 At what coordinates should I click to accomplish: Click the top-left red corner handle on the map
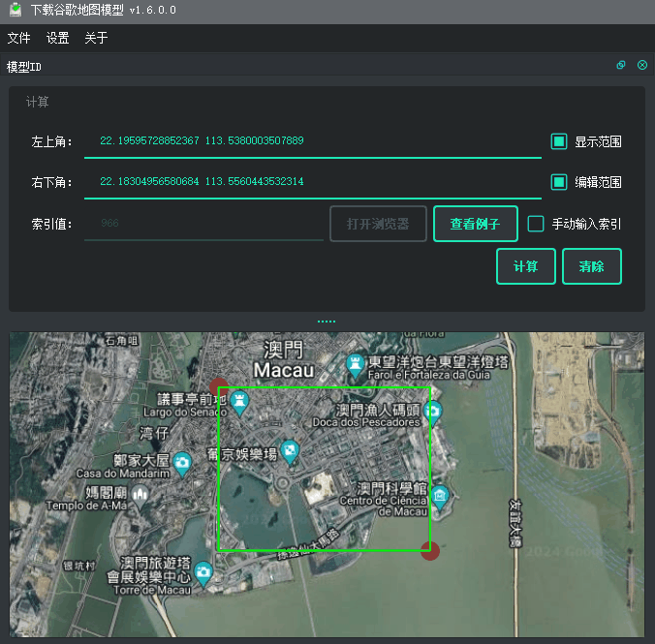point(219,388)
